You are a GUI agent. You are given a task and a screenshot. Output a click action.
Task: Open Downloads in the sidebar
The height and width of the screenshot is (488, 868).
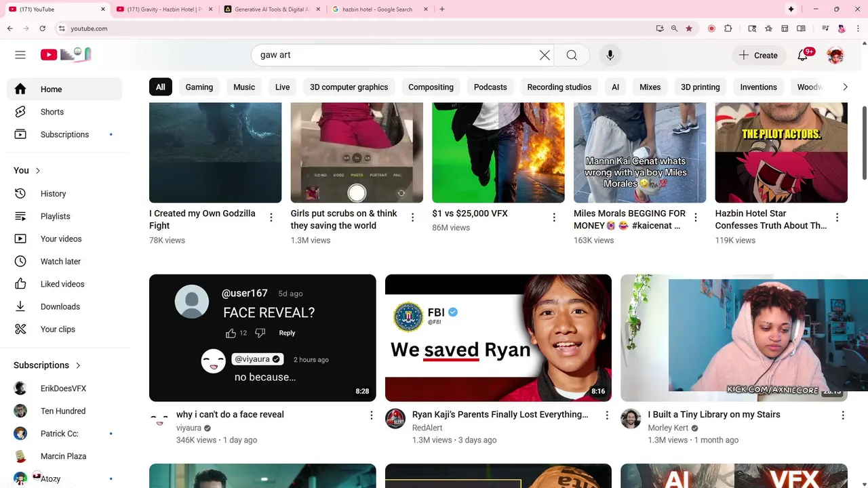pos(64,306)
